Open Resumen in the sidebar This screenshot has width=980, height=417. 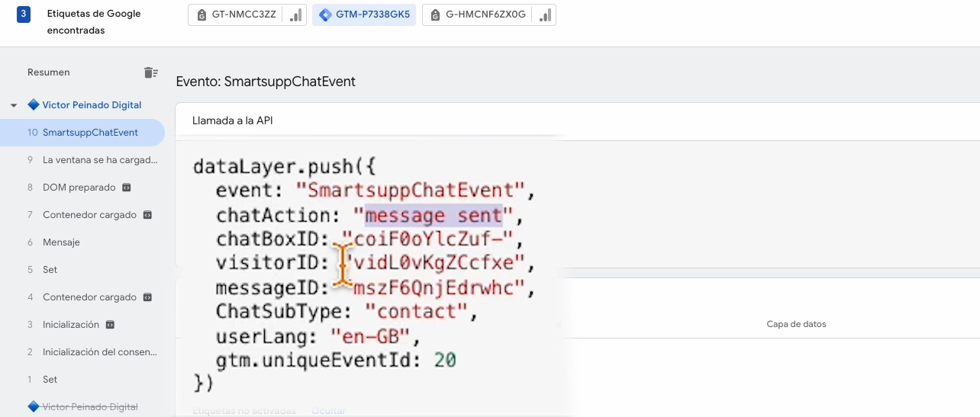click(x=49, y=72)
